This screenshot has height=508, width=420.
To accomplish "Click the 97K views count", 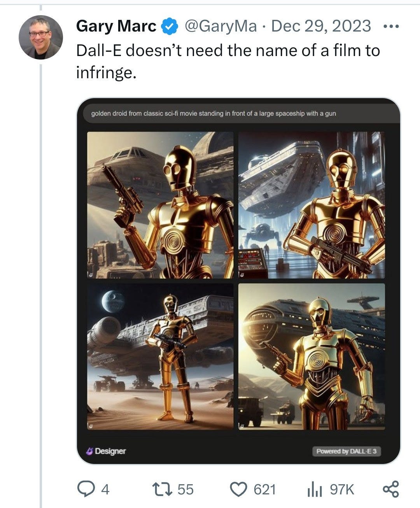I will tap(342, 489).
